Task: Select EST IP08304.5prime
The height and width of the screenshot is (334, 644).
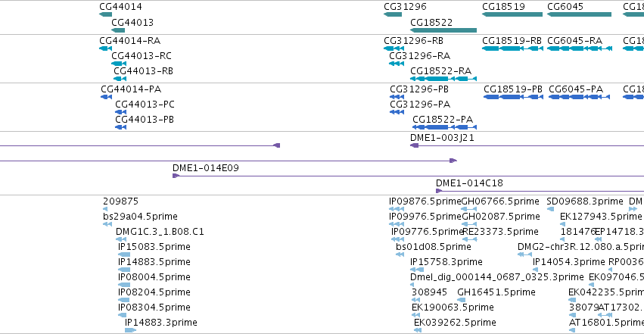Action: (122, 315)
